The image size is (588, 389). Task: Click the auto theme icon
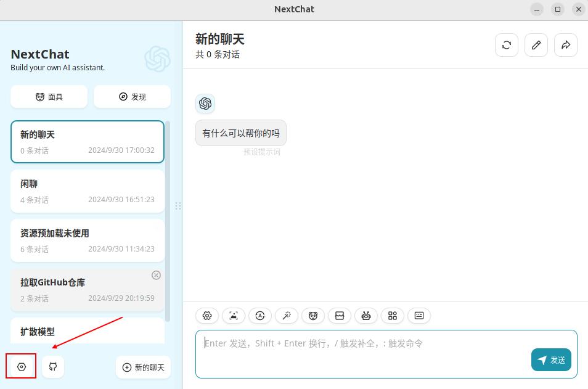pyautogui.click(x=260, y=316)
